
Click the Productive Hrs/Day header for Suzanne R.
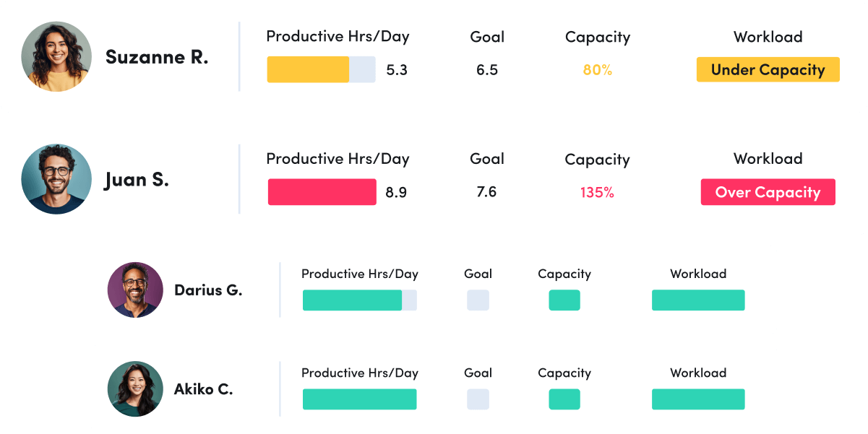[x=338, y=36]
